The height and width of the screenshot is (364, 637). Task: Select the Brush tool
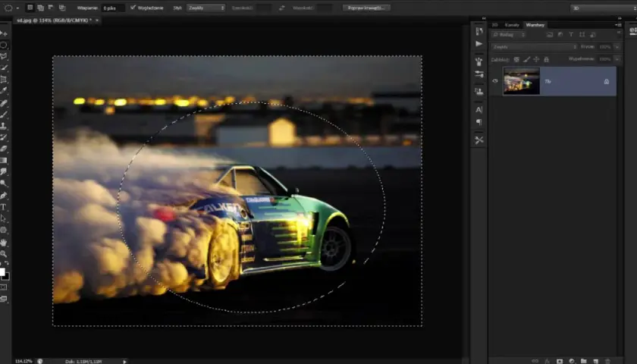coord(4,115)
